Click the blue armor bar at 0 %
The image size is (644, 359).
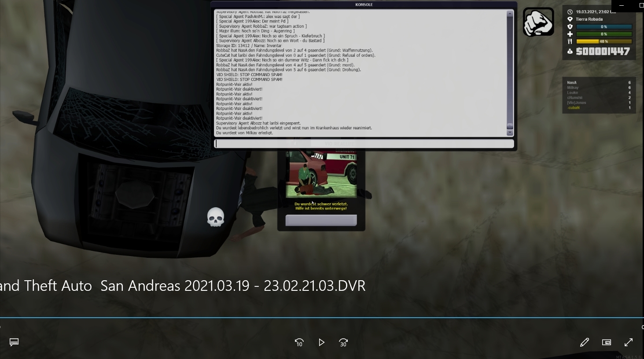[604, 27]
